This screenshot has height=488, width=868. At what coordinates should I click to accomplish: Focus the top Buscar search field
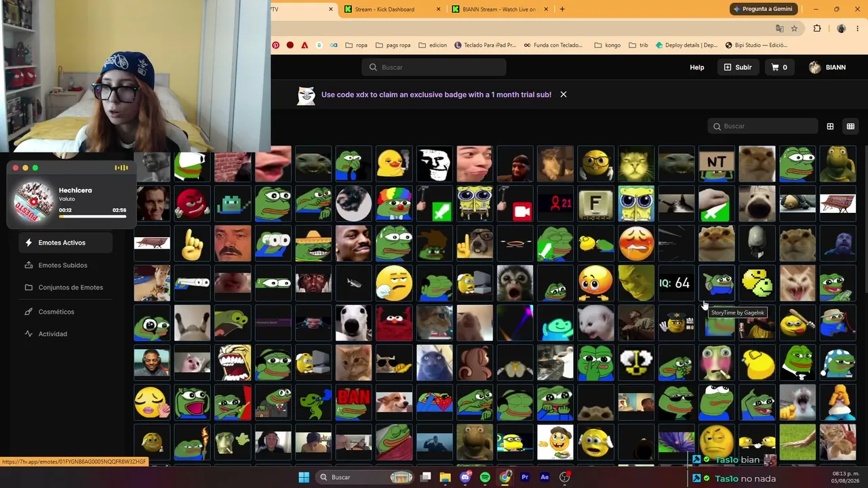click(434, 67)
